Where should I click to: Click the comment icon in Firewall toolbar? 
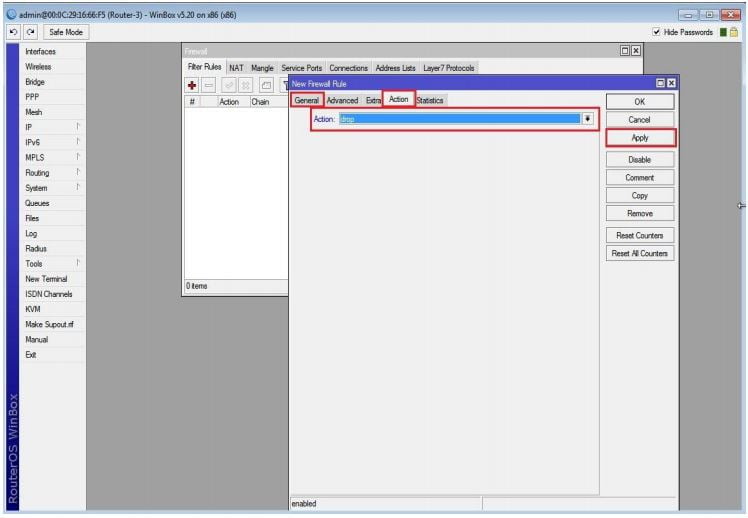pos(266,86)
